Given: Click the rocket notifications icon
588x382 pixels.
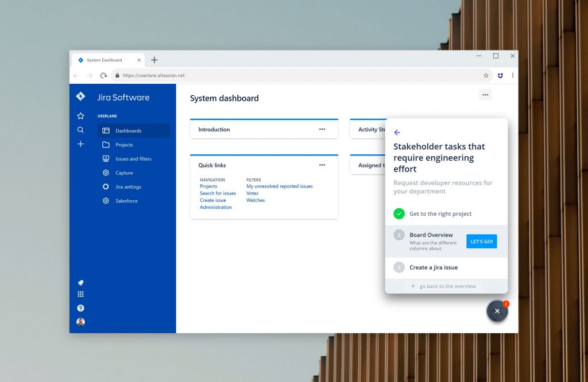Looking at the screenshot, I should pos(80,283).
